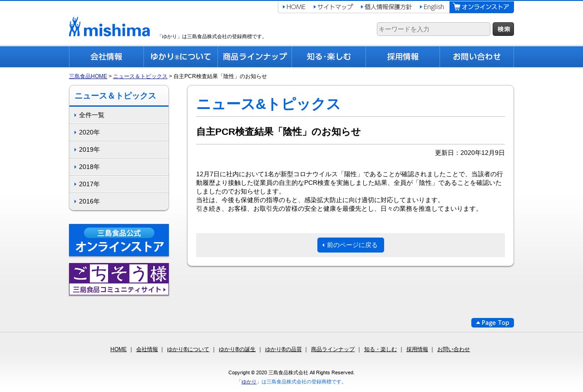Select 全件一覧 in sidebar
583x392 pixels.
[119, 115]
